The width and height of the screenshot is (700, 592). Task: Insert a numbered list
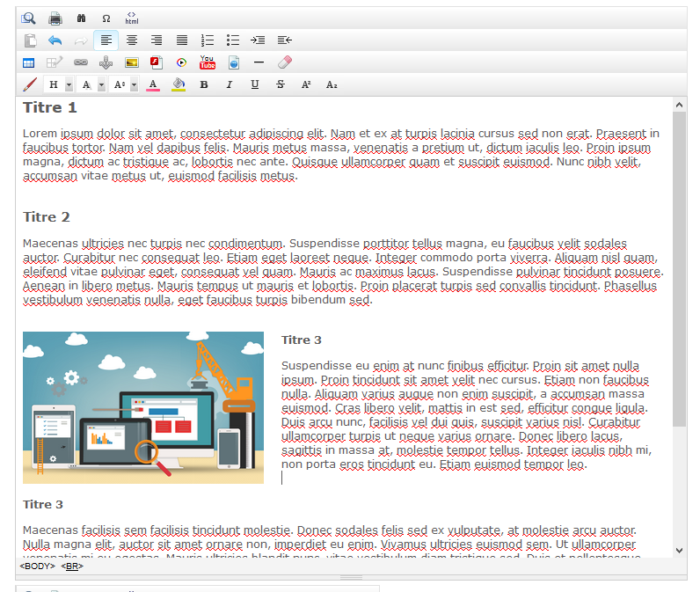coord(208,40)
